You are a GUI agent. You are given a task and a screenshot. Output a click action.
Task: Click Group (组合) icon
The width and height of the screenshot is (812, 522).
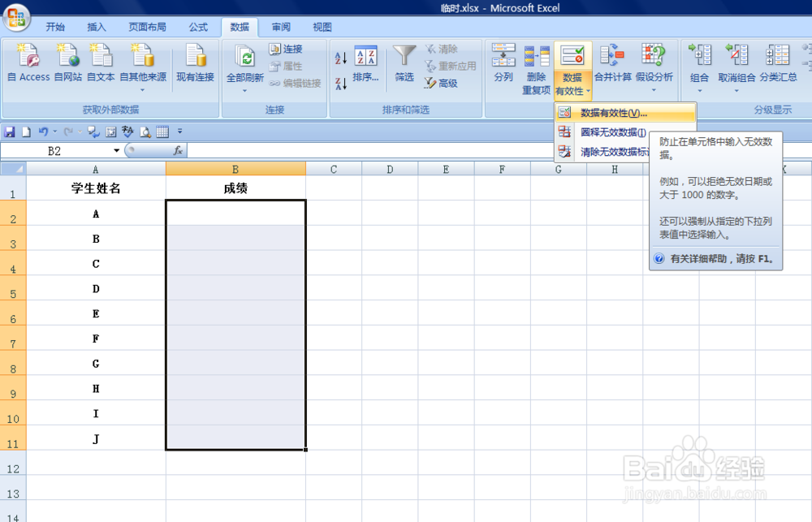click(x=700, y=56)
